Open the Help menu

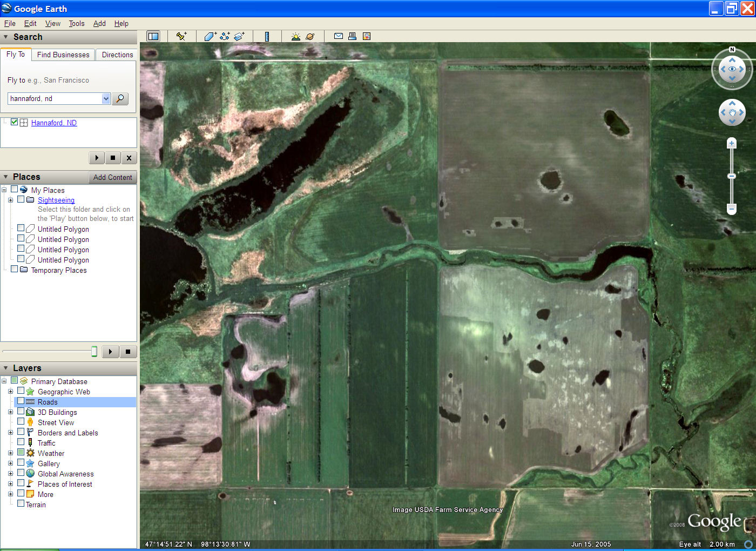coord(122,23)
